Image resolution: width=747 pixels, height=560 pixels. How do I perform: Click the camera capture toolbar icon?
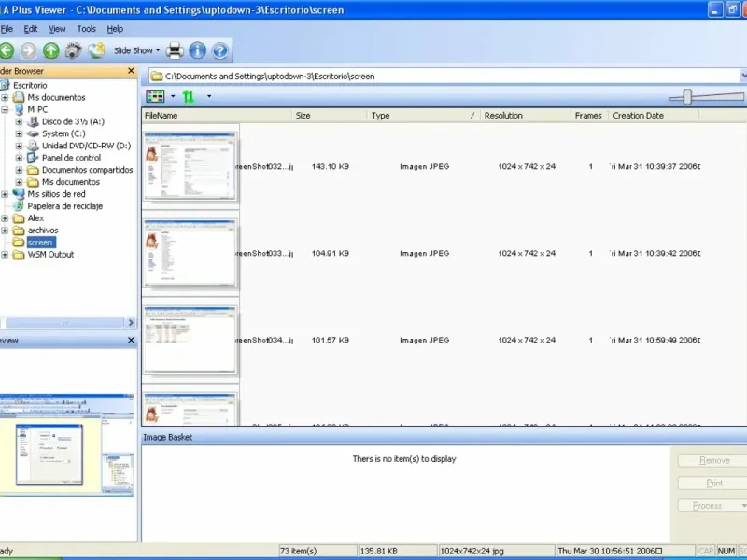pyautogui.click(x=73, y=50)
